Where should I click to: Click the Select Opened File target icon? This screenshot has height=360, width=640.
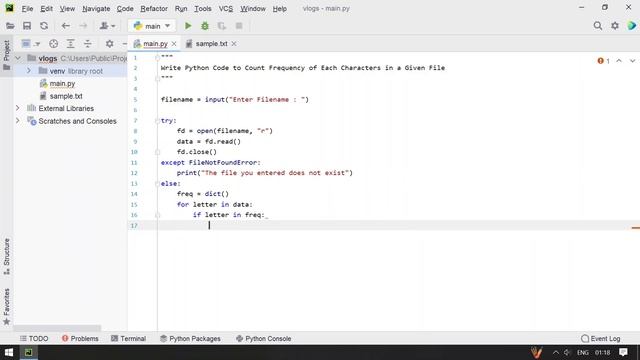click(x=53, y=44)
